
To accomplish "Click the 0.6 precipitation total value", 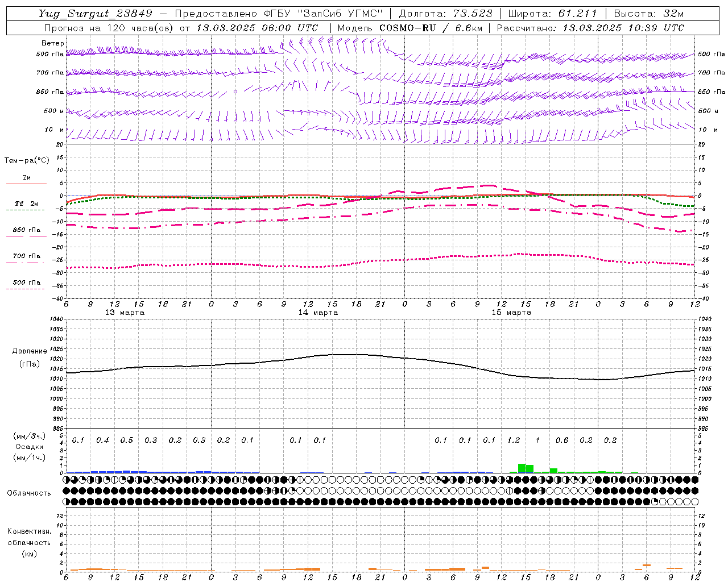I will pos(561,440).
